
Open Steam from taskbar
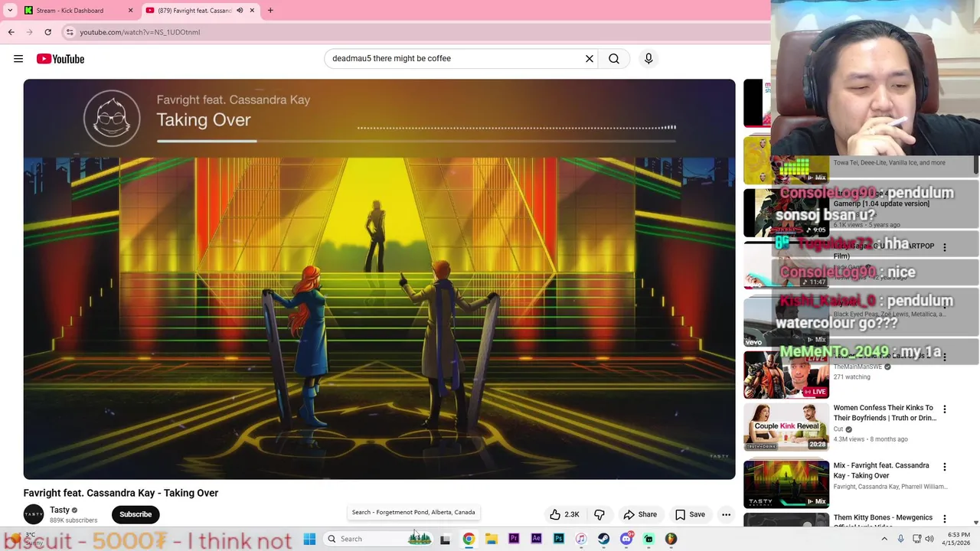[604, 539]
